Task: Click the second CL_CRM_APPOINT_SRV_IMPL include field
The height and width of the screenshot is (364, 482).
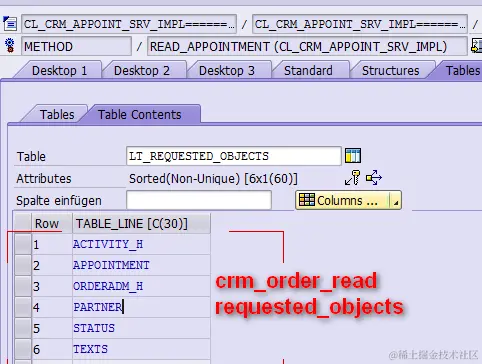Action: click(x=360, y=24)
